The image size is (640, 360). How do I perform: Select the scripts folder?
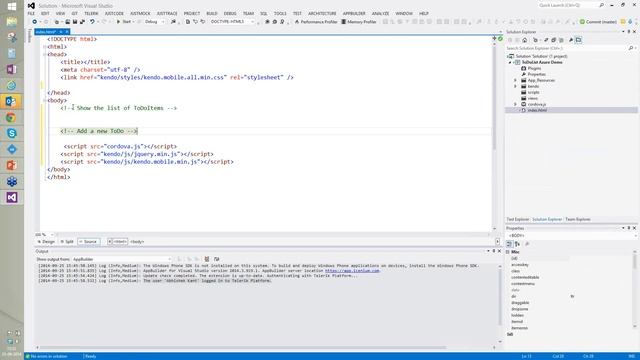(533, 93)
